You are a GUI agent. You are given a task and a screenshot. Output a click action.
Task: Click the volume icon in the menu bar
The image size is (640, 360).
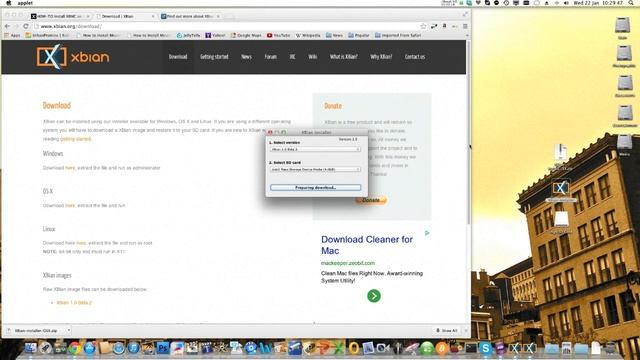pos(566,3)
